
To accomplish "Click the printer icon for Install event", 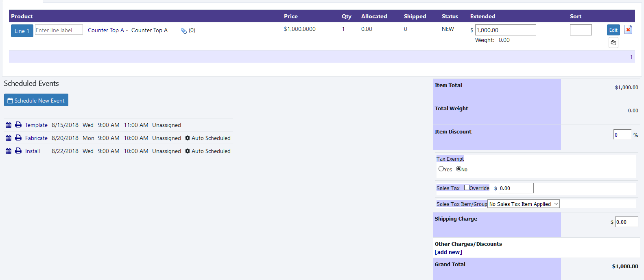I will click(x=18, y=151).
